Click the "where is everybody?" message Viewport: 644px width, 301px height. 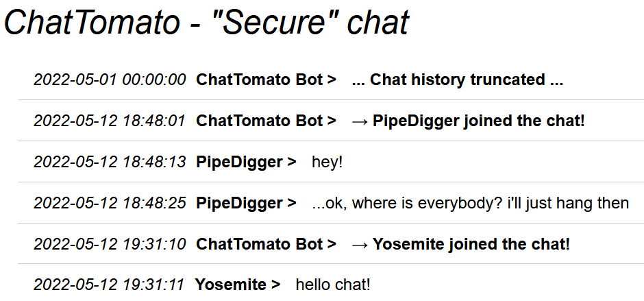470,203
